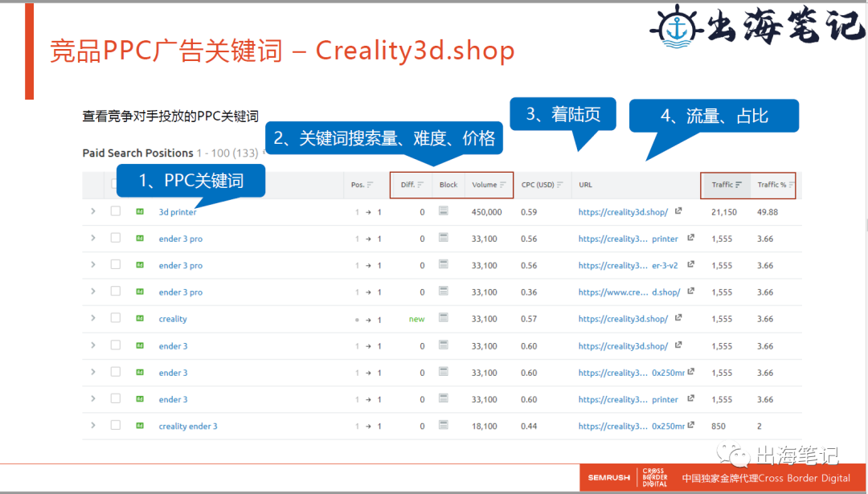The image size is (868, 494).
Task: Open URL link in the 3d printer row
Action: [623, 212]
